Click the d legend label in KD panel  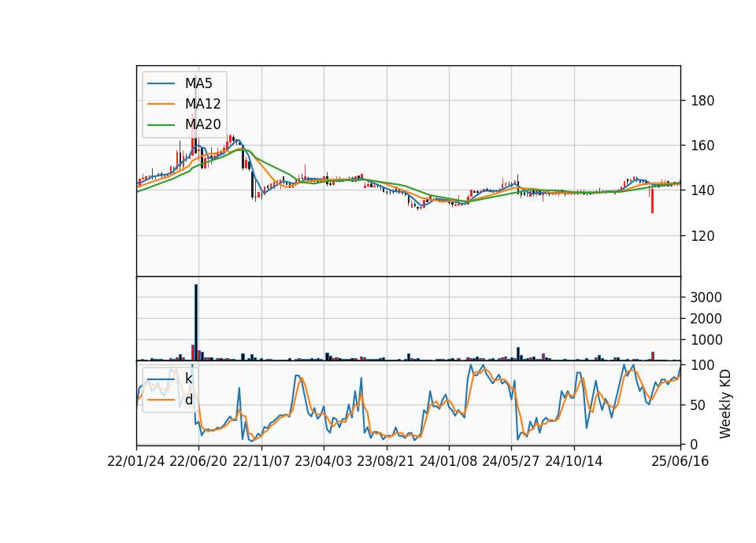[188, 400]
